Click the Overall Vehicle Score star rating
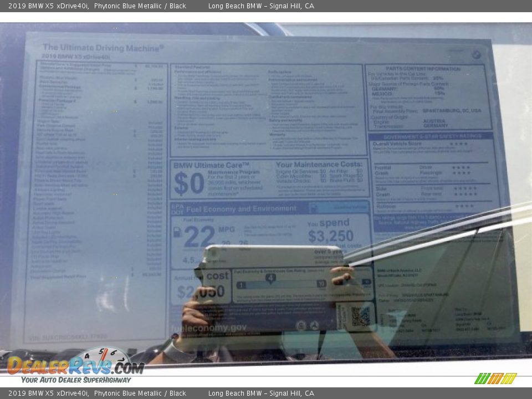This screenshot has width=532, height=399. pyautogui.click(x=458, y=144)
